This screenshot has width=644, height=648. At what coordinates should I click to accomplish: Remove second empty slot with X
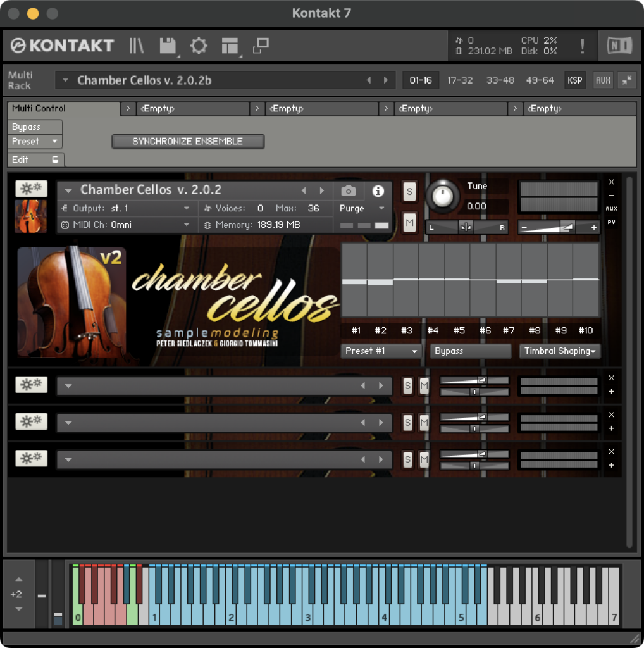(611, 414)
